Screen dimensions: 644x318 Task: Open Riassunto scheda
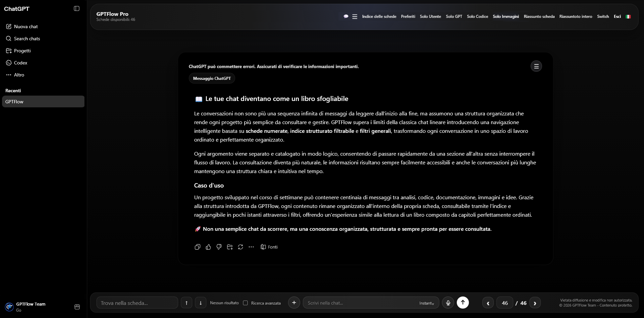click(x=539, y=16)
